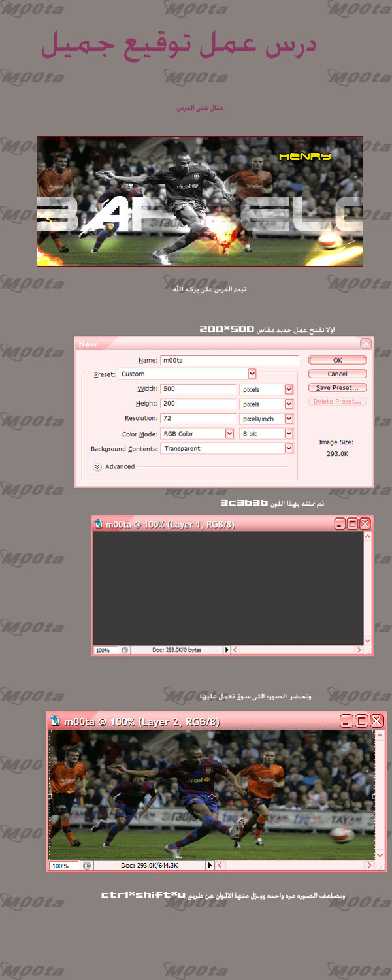This screenshot has width=392, height=980.
Task: Click scroll-left arrow in Layer 2 window
Action: [x=220, y=866]
